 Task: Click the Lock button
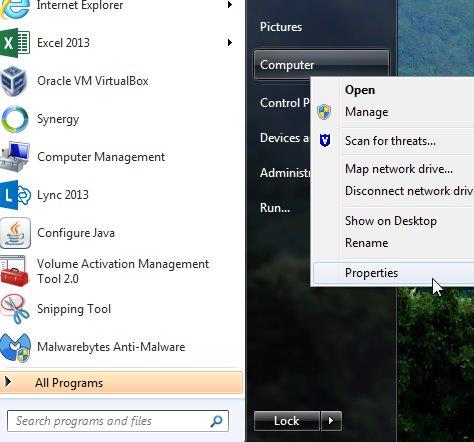click(x=287, y=421)
